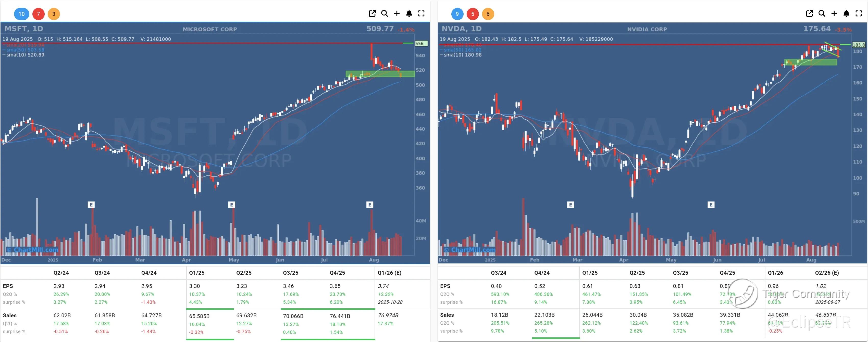Click the MSFT chart magnifier search icon
The image size is (868, 342).
coord(385,14)
